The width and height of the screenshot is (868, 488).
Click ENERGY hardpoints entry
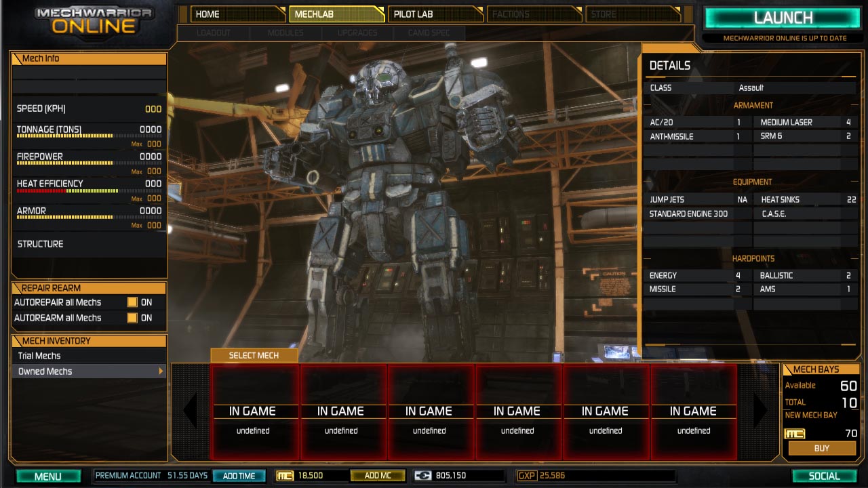pos(697,276)
